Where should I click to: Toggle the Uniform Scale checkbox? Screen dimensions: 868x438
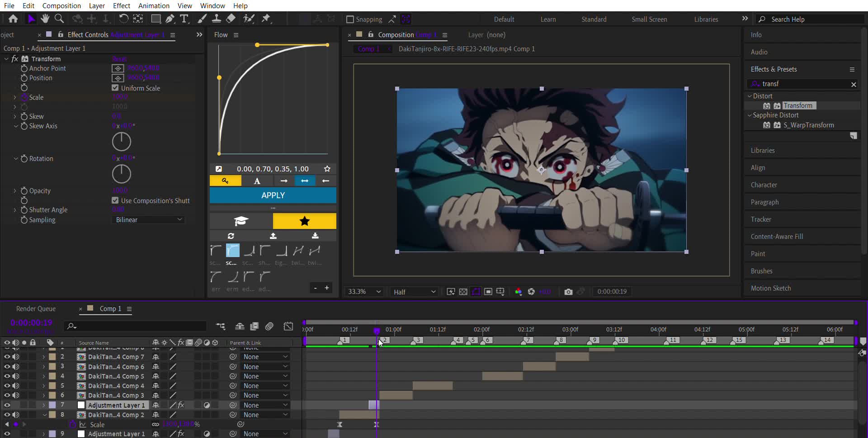pos(115,88)
